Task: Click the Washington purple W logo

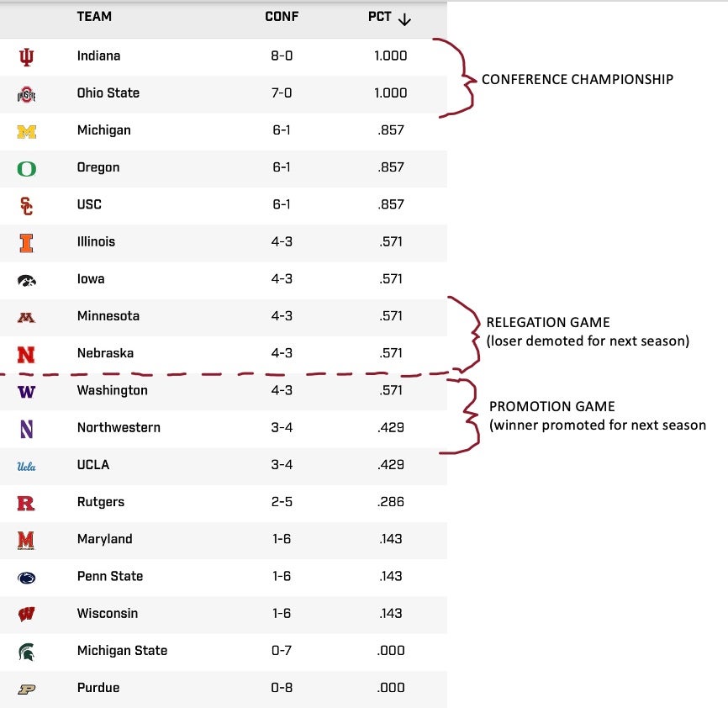Action: pos(27,391)
